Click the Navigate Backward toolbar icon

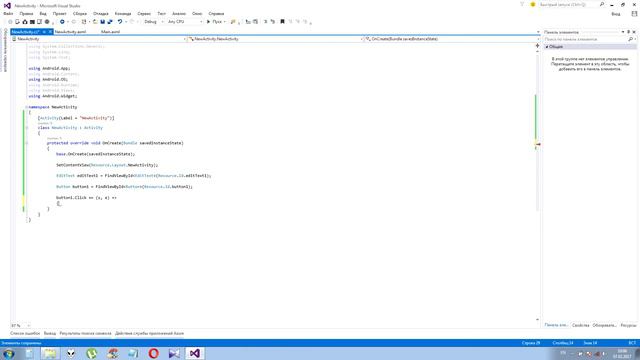62,22
